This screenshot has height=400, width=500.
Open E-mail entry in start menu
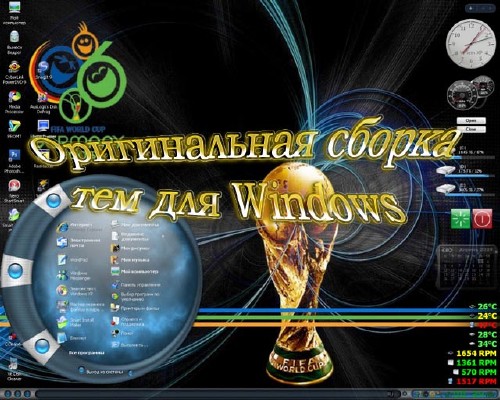pyautogui.click(x=79, y=242)
